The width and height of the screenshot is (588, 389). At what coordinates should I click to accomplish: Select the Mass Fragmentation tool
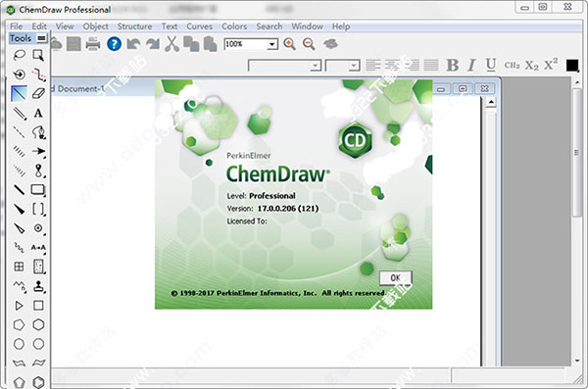tap(38, 74)
